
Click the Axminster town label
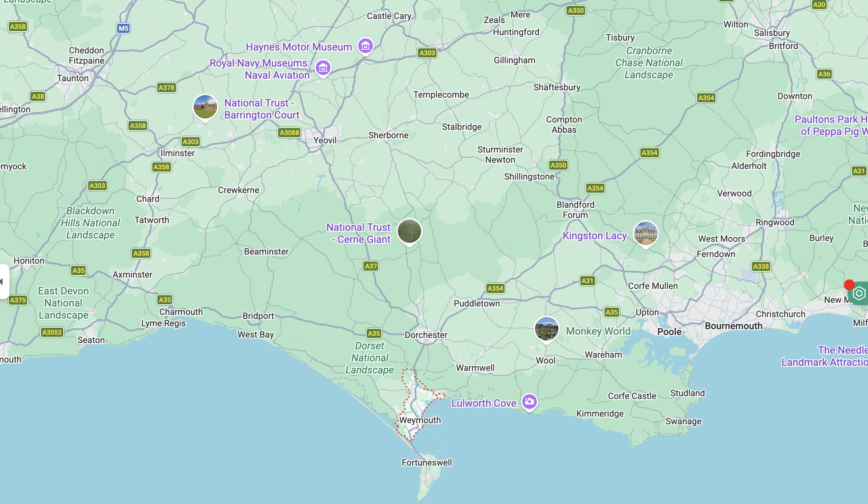click(x=132, y=275)
